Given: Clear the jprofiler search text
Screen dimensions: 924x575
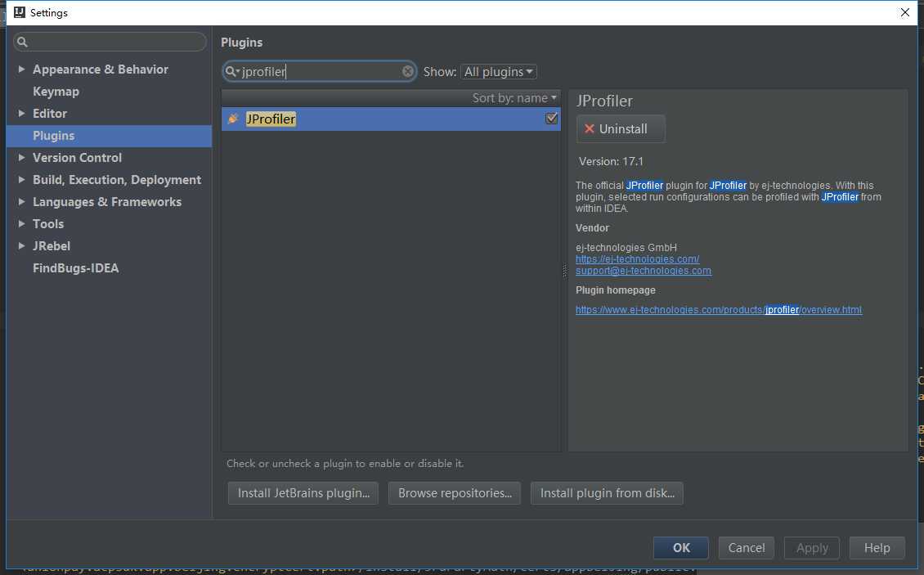Looking at the screenshot, I should point(408,71).
